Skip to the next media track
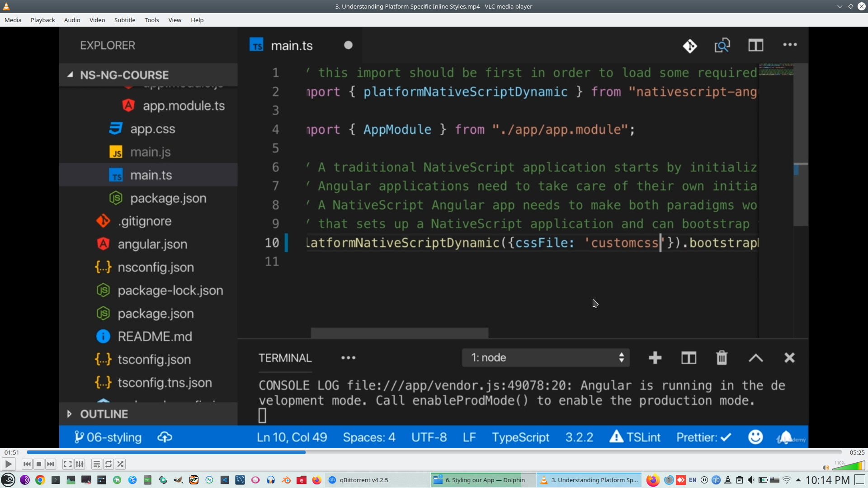The width and height of the screenshot is (868, 488). click(x=51, y=464)
